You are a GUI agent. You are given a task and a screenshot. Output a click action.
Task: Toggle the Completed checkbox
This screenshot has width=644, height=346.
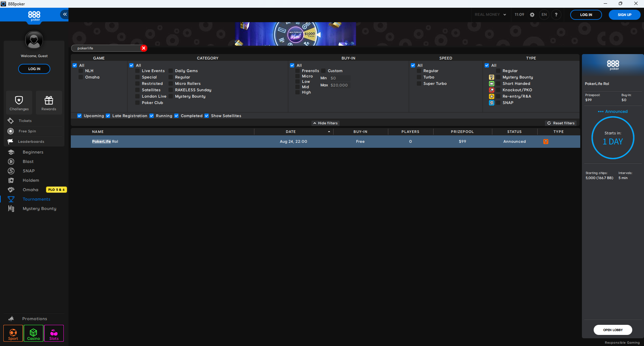point(177,116)
